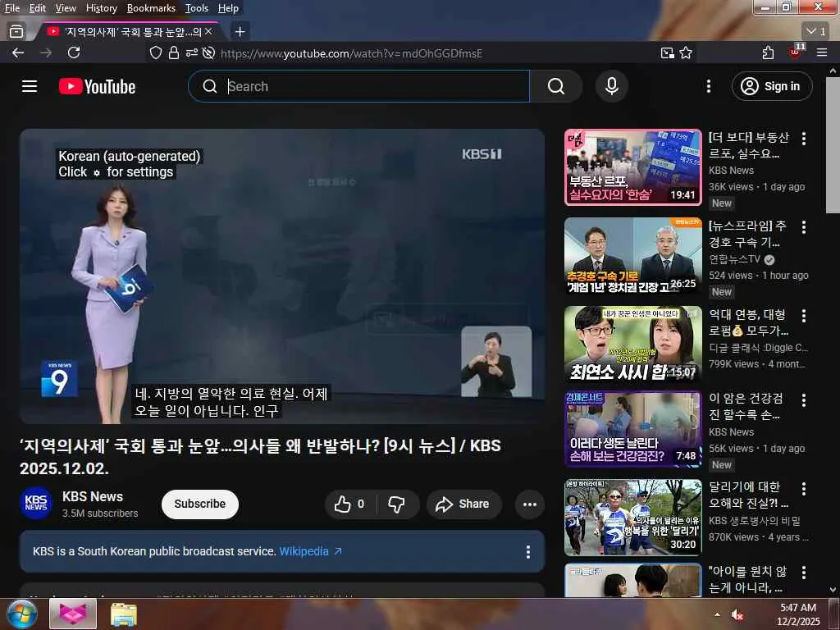This screenshot has height=630, width=840.
Task: Show hidden system tray icons
Action: pos(717,614)
